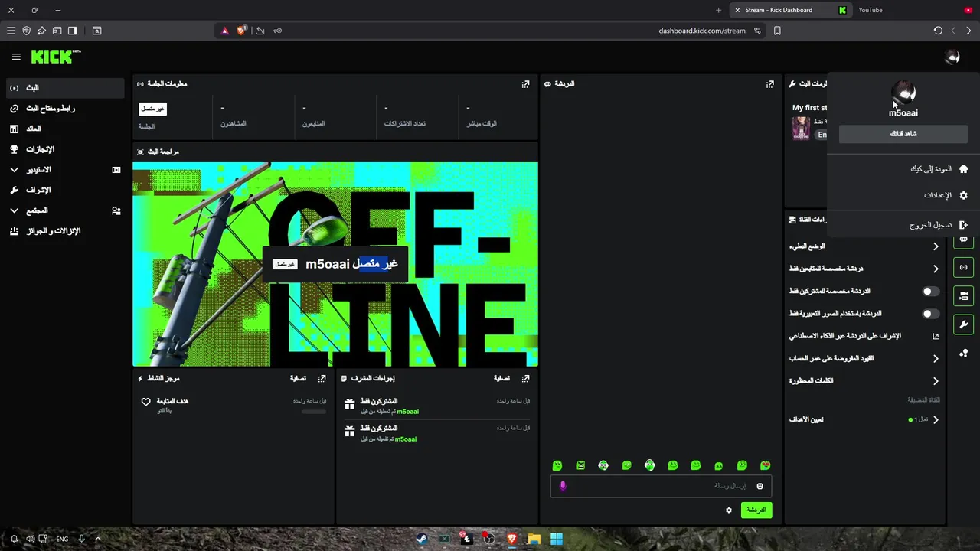Viewport: 980px width, 551px height.
Task: Open العائد revenue sidebar item
Action: (x=65, y=129)
